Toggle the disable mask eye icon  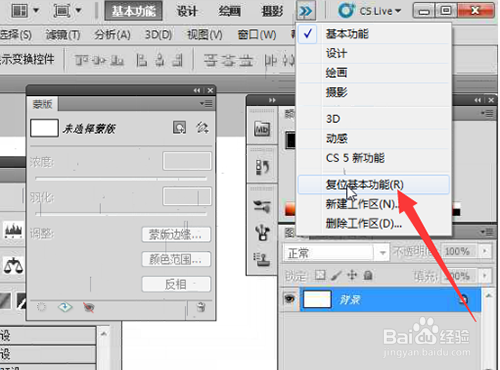(89, 307)
